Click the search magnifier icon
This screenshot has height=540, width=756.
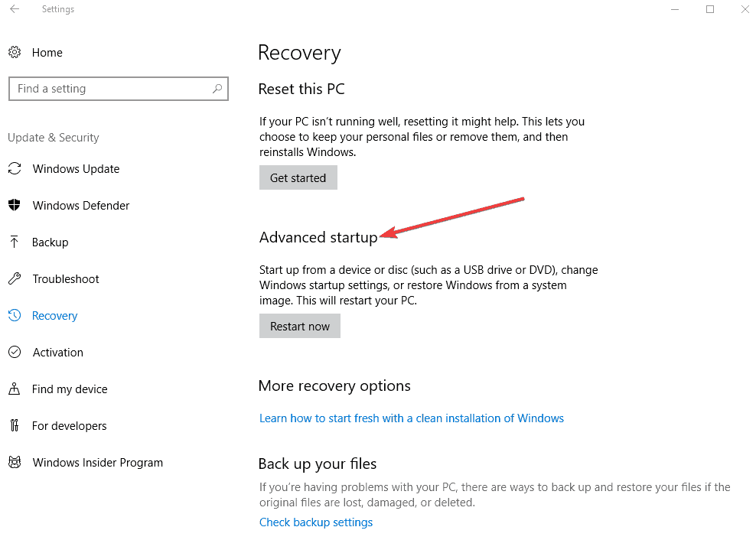217,89
